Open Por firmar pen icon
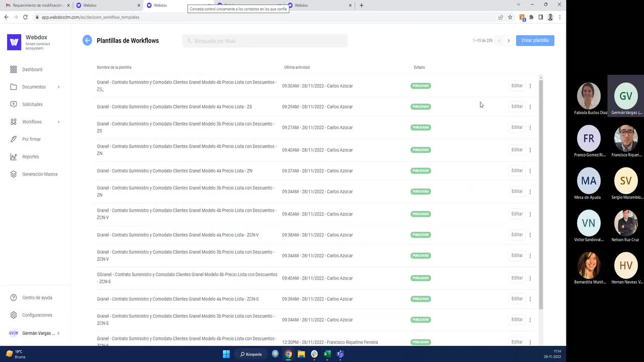Image resolution: width=644 pixels, height=362 pixels. pos(14,139)
